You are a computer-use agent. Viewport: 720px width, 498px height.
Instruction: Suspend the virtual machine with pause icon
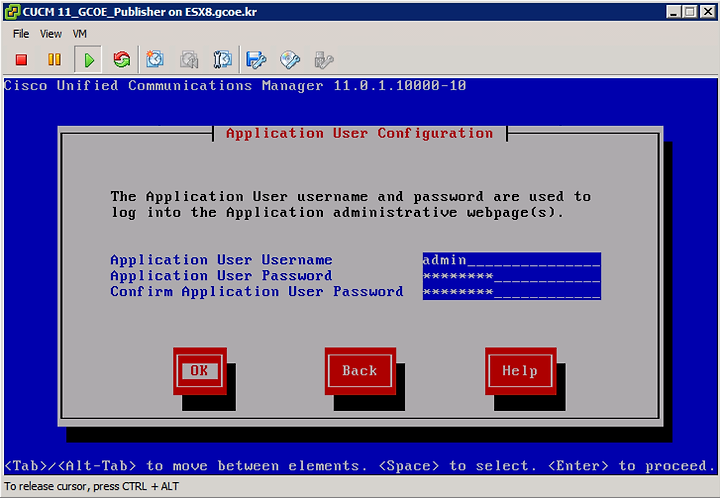coord(54,60)
